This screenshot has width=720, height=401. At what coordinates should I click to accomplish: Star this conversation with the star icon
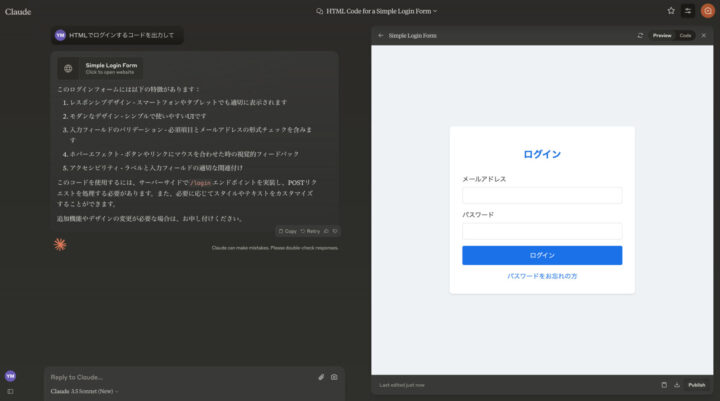click(671, 10)
